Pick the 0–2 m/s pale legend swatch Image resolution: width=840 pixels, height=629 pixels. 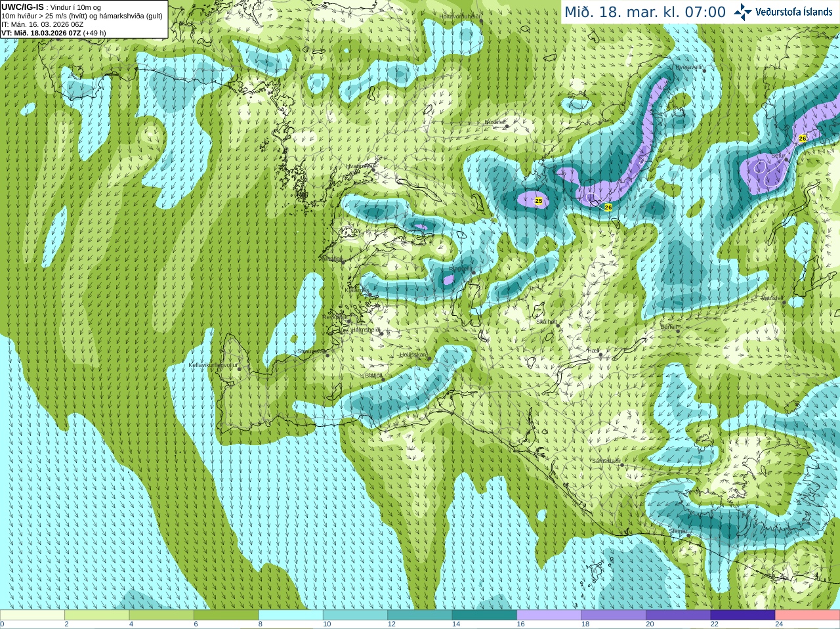click(32, 615)
